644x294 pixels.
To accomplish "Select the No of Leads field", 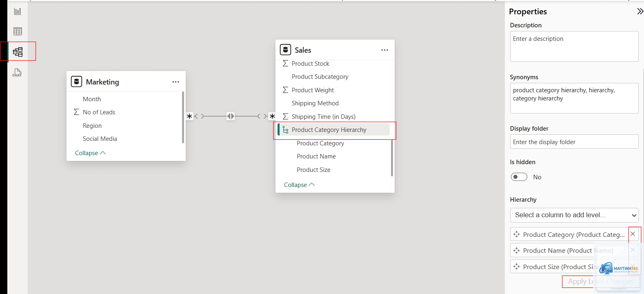I will (99, 112).
